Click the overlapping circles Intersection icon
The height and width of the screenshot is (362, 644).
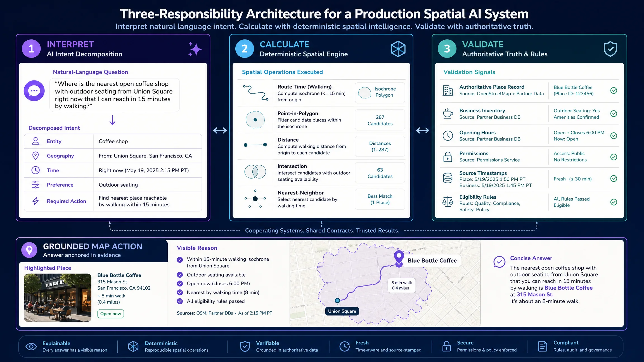[255, 172]
